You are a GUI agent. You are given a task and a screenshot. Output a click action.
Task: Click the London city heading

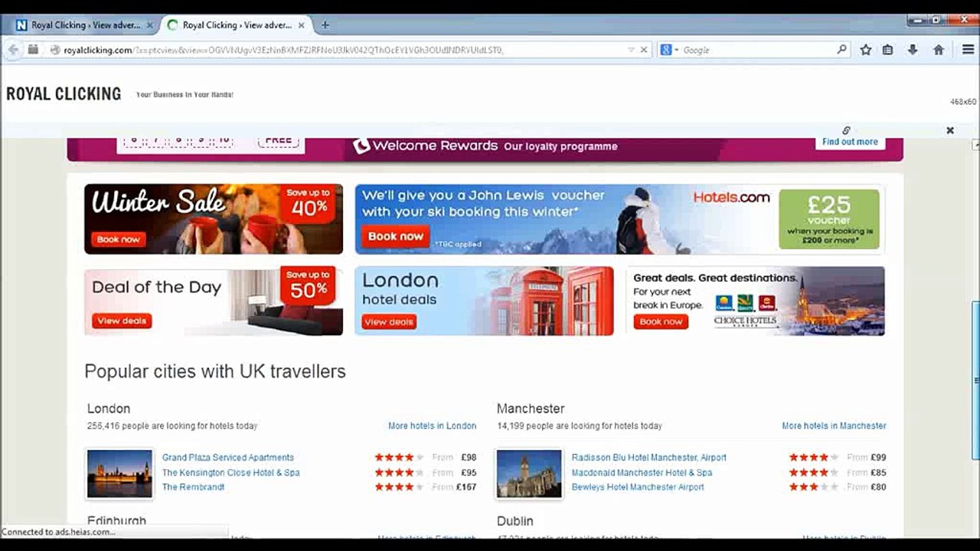(x=109, y=409)
